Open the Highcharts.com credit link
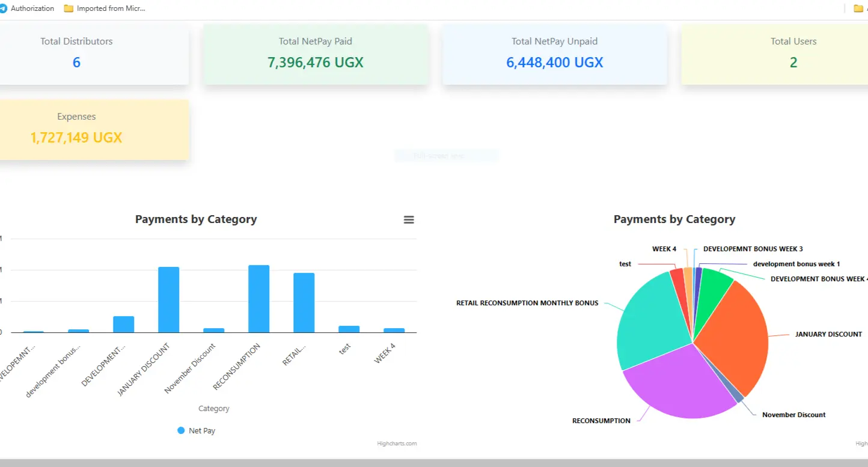 [x=397, y=443]
